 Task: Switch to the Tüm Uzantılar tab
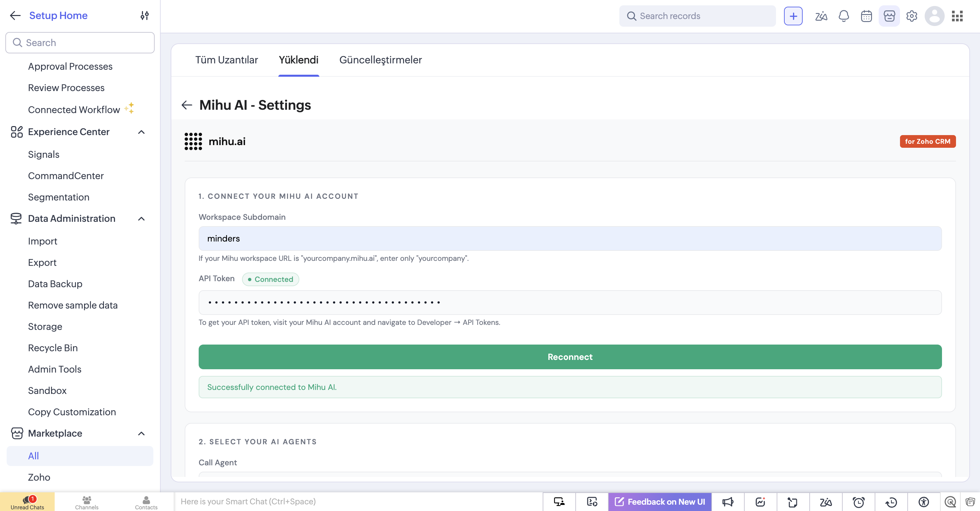(226, 60)
